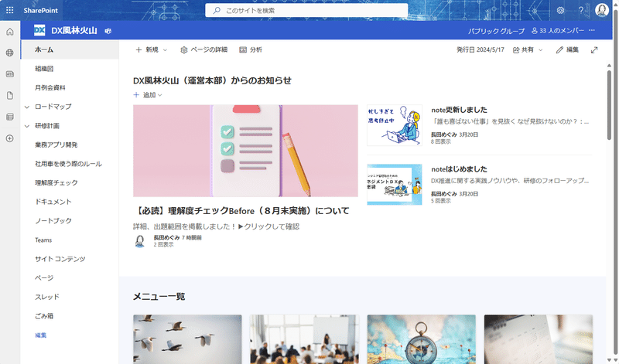Open the checklist and pencil featured image
Image resolution: width=619 pixels, height=364 pixels.
tap(245, 151)
